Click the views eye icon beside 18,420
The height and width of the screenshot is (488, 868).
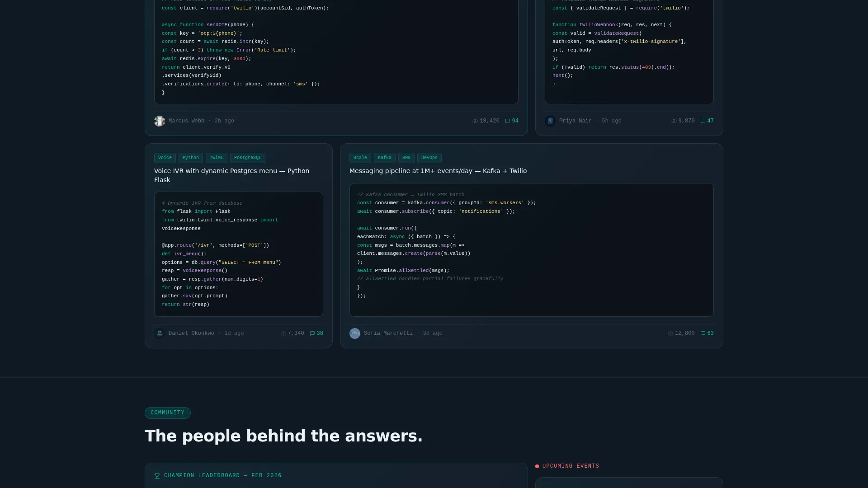(475, 121)
